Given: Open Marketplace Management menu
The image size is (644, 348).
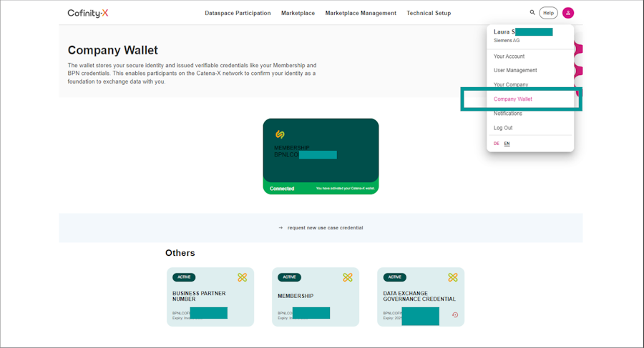Looking at the screenshot, I should tap(361, 13).
